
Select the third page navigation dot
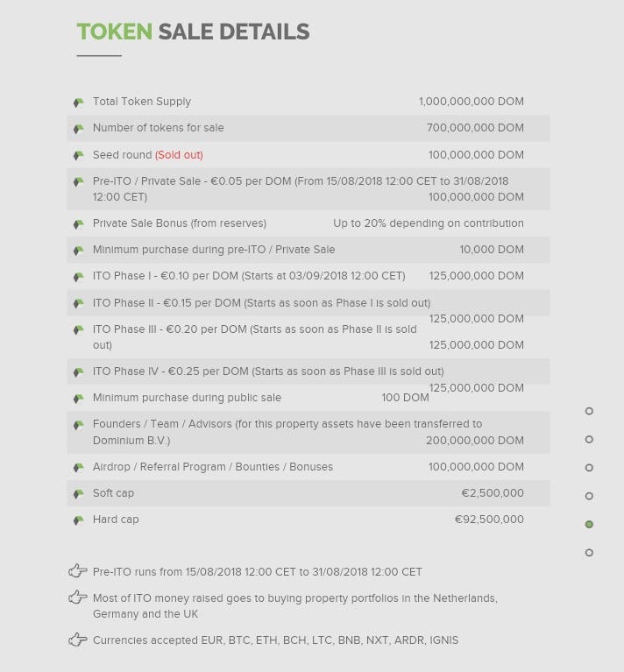coord(589,468)
